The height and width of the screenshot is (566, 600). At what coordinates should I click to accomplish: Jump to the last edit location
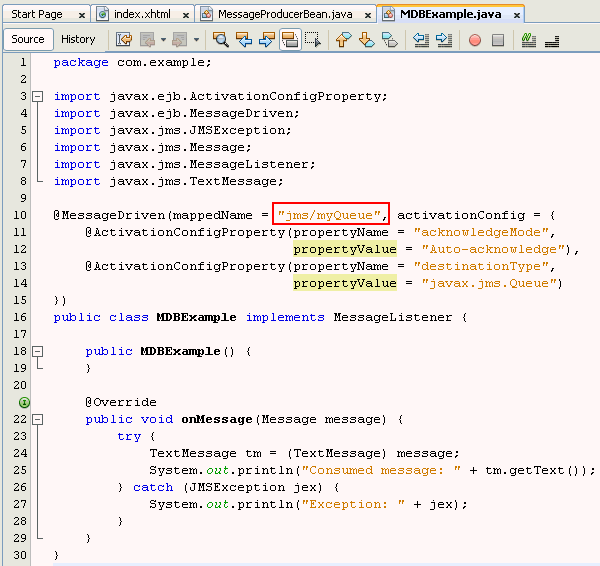[124, 40]
